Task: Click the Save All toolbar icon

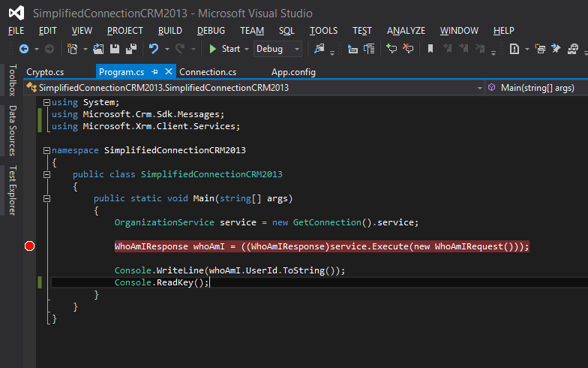Action: [131, 49]
